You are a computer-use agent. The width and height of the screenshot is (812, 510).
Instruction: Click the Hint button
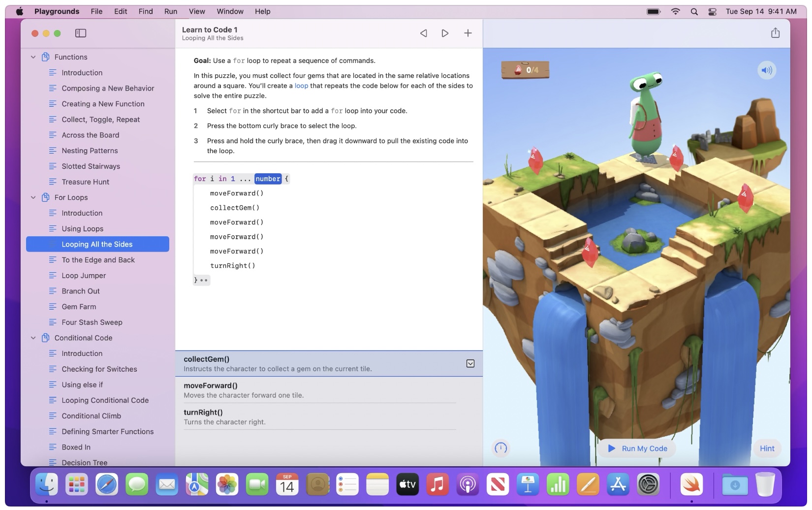pyautogui.click(x=767, y=448)
